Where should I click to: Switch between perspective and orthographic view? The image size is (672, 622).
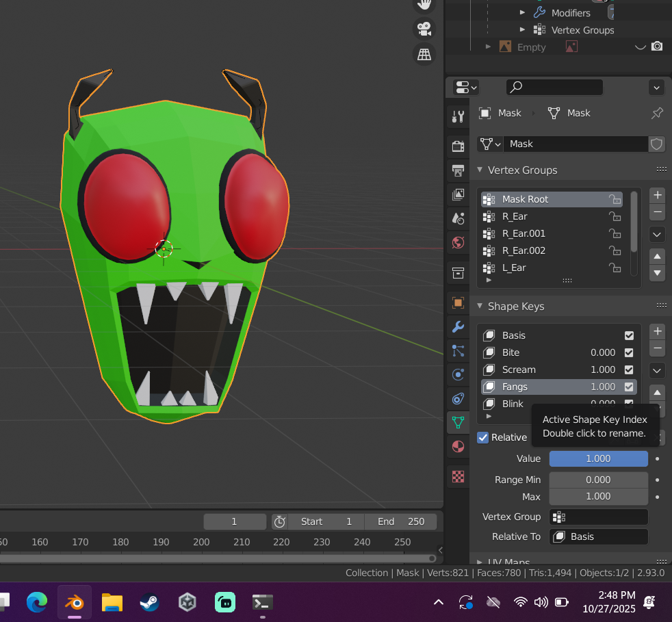click(424, 54)
